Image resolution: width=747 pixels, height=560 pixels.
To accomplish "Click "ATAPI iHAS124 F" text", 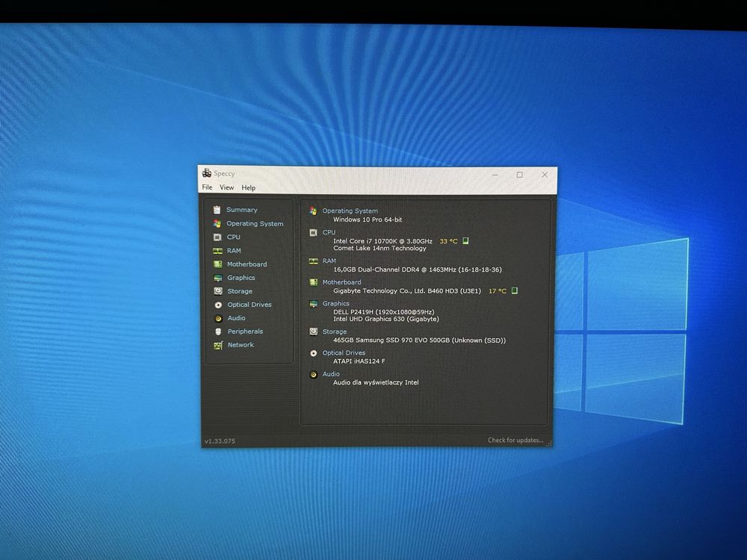I will (359, 361).
